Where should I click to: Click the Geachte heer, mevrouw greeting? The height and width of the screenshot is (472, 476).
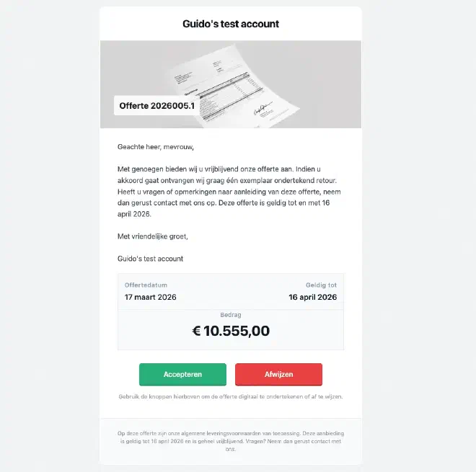(x=156, y=147)
